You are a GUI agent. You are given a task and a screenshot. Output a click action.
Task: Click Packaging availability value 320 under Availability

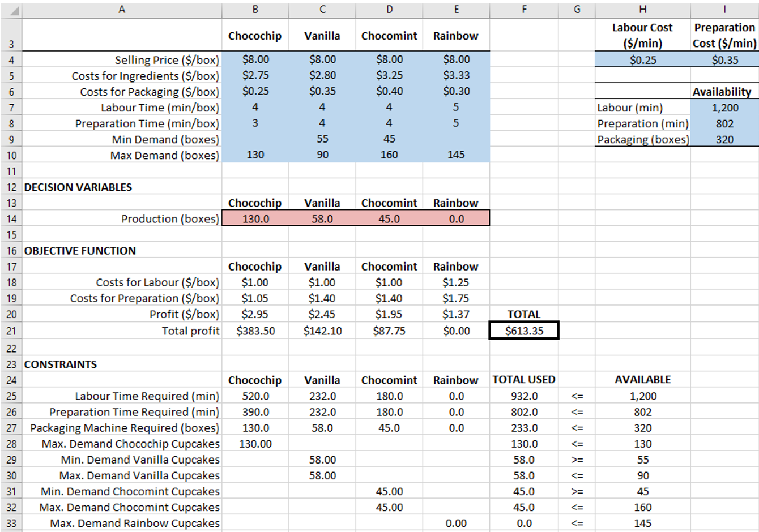click(x=725, y=139)
